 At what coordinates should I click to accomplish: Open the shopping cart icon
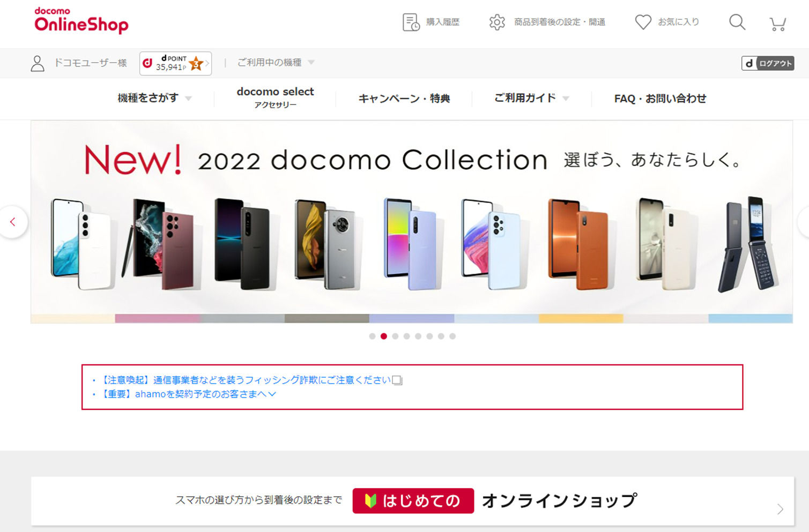(777, 23)
